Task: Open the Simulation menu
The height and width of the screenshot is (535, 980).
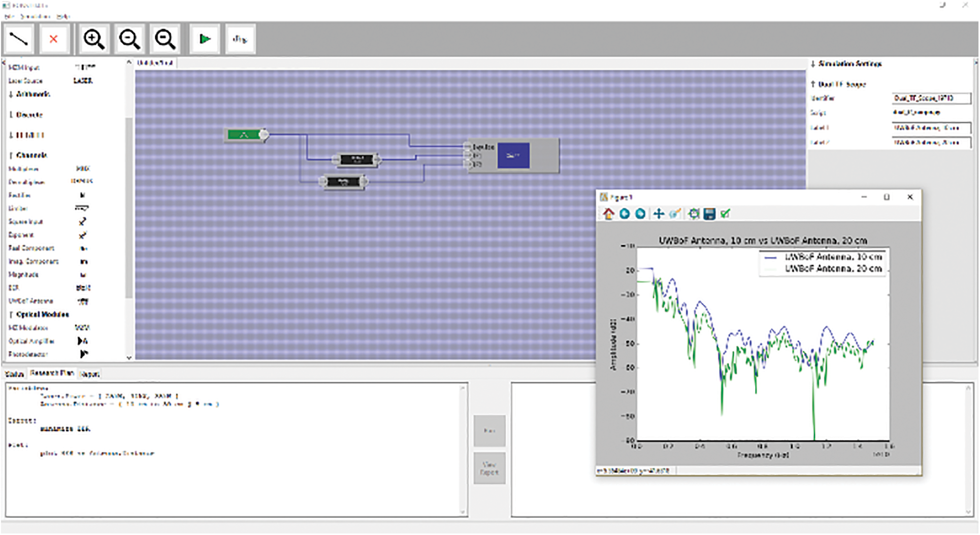Action: tap(35, 16)
